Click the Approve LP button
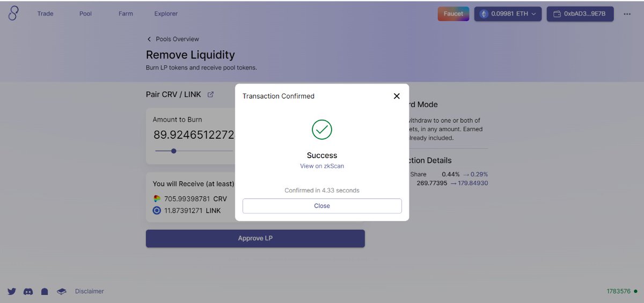The height and width of the screenshot is (303, 644). tap(255, 239)
